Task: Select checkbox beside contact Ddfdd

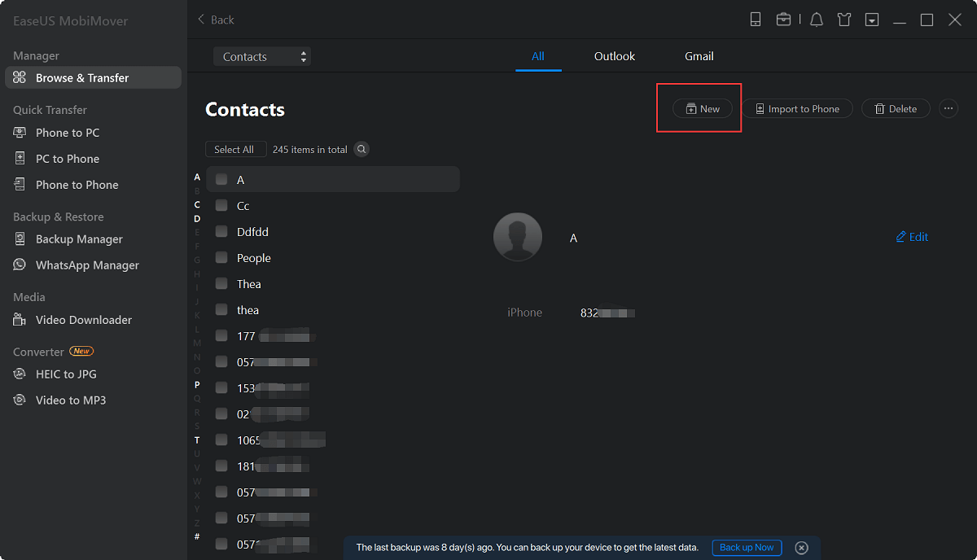Action: [221, 232]
